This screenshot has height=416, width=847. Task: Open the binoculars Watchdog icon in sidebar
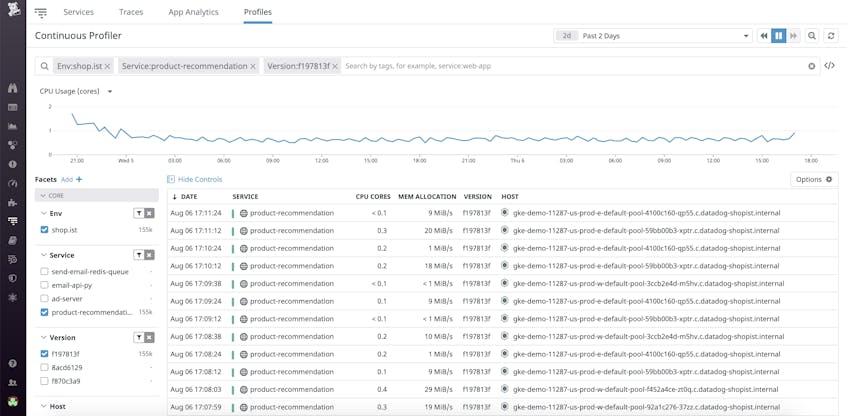[x=13, y=89]
